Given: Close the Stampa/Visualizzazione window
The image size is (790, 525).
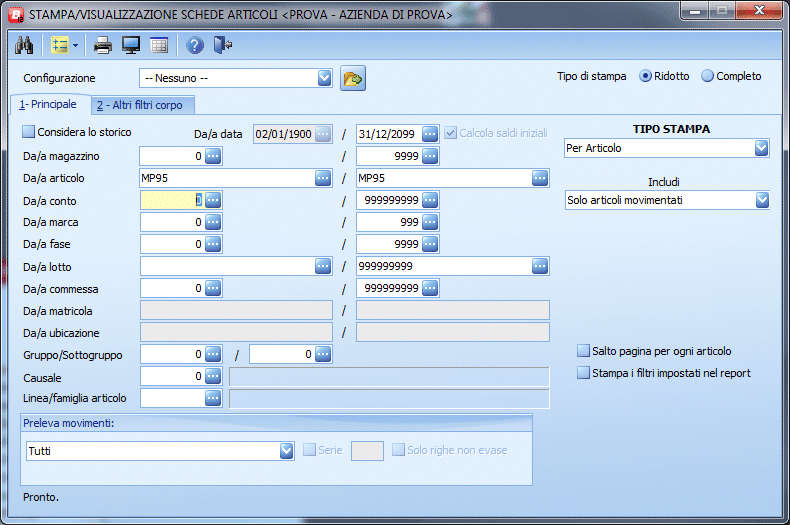Looking at the screenshot, I should point(759,11).
